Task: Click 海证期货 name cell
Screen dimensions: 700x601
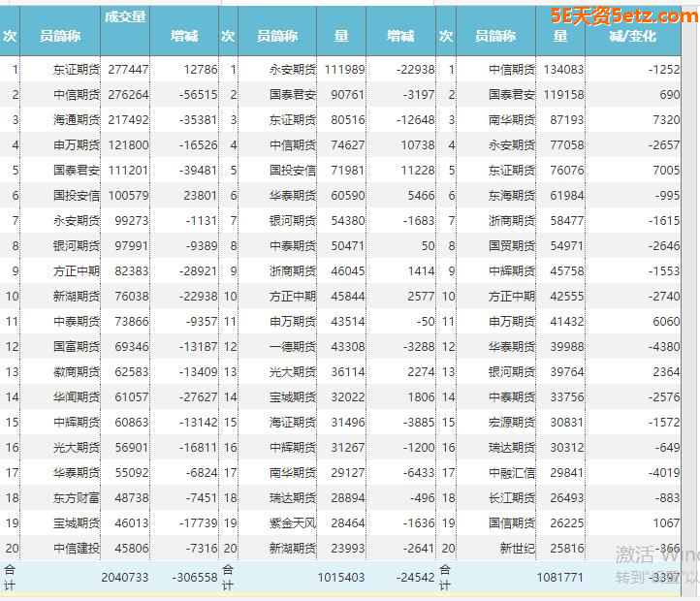Action: pyautogui.click(x=293, y=423)
